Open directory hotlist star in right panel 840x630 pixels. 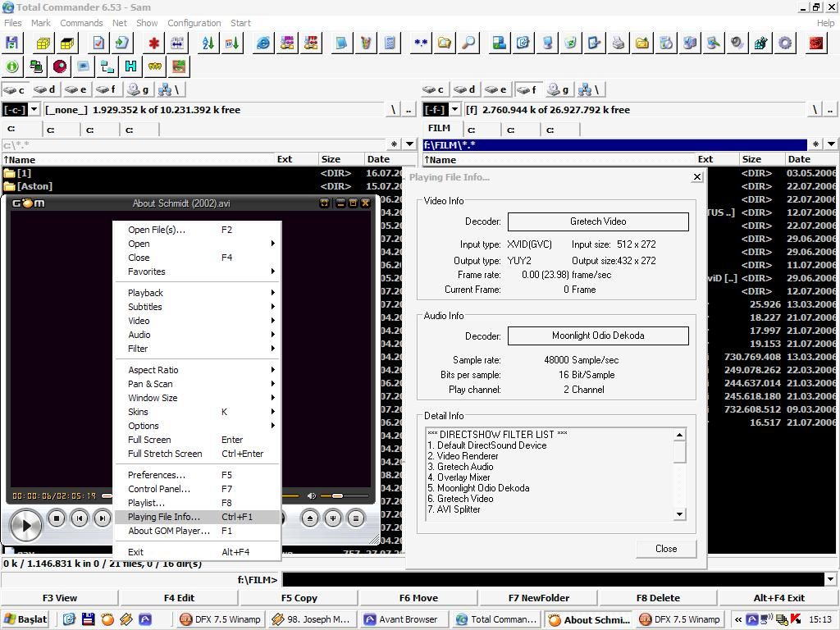click(815, 144)
